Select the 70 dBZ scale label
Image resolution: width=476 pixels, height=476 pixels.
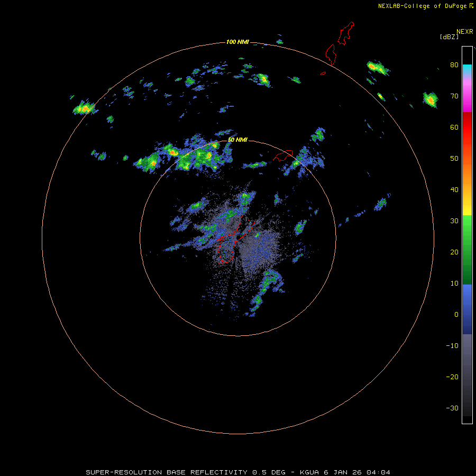454,96
